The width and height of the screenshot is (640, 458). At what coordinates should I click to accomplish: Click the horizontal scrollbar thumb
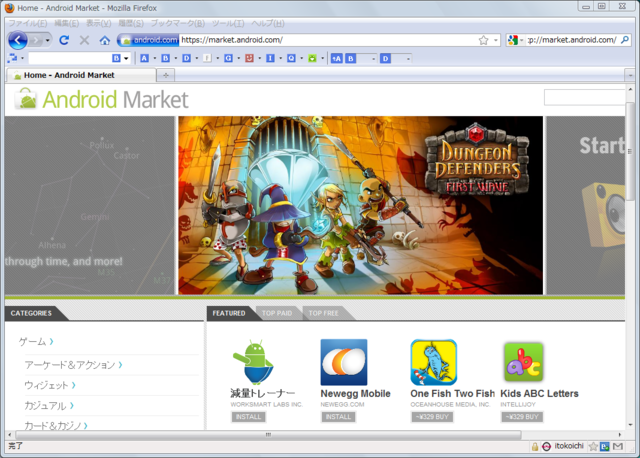[x=268, y=435]
